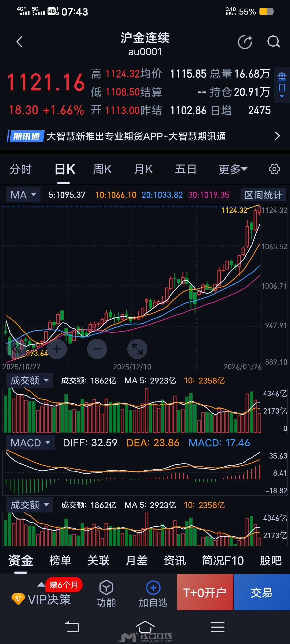The image size is (290, 644).
Task: Open the search magnifier
Action: 274,42
